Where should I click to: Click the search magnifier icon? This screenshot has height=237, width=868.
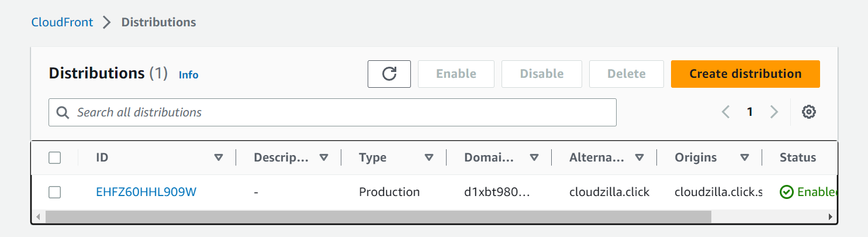pos(63,112)
